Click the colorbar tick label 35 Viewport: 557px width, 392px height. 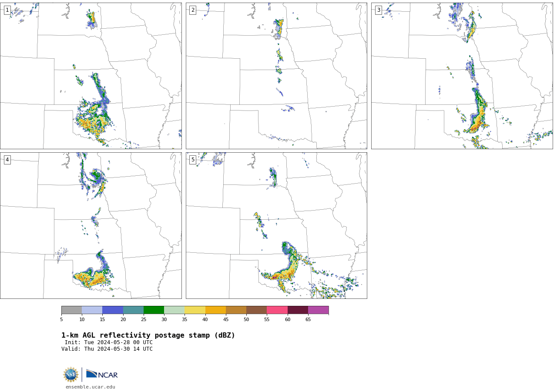tap(185, 319)
